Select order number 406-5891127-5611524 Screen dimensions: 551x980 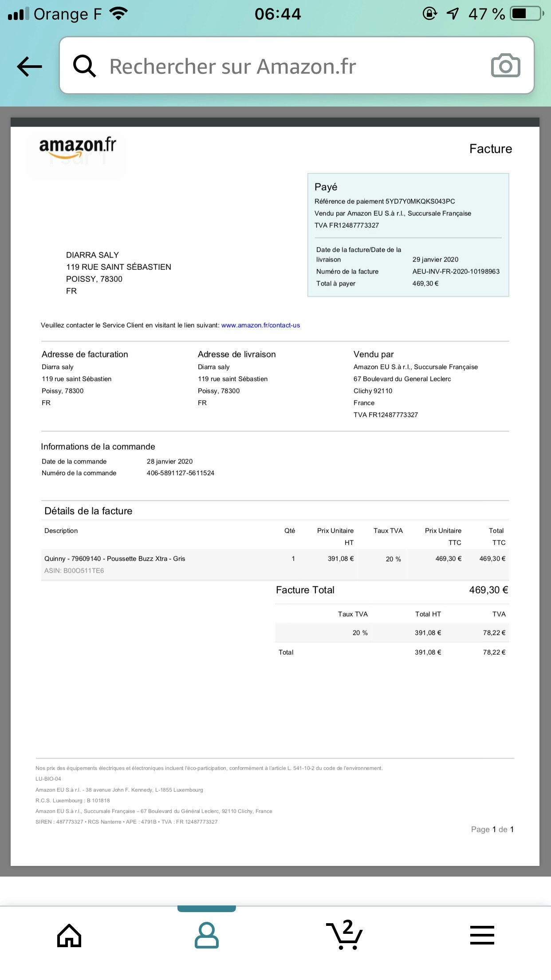[181, 473]
